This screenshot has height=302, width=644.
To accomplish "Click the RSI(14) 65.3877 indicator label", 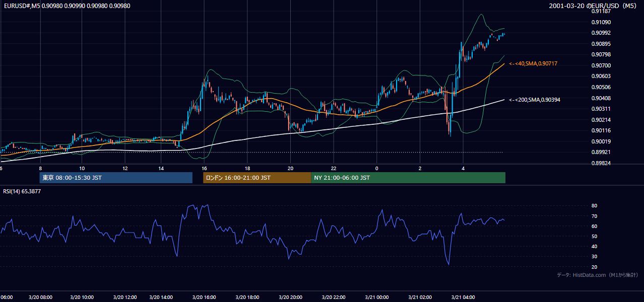I will (22, 191).
